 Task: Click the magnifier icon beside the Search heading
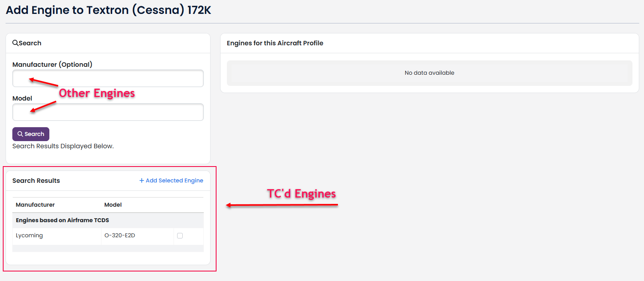(15, 43)
